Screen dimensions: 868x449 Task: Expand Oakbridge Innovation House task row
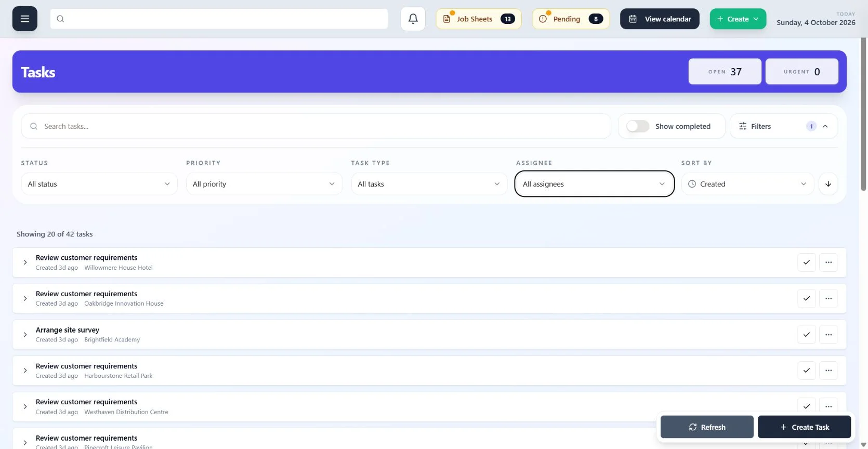click(25, 298)
